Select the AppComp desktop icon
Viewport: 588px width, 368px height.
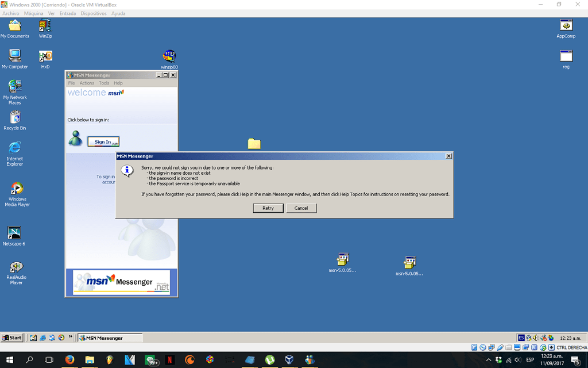[x=566, y=29]
